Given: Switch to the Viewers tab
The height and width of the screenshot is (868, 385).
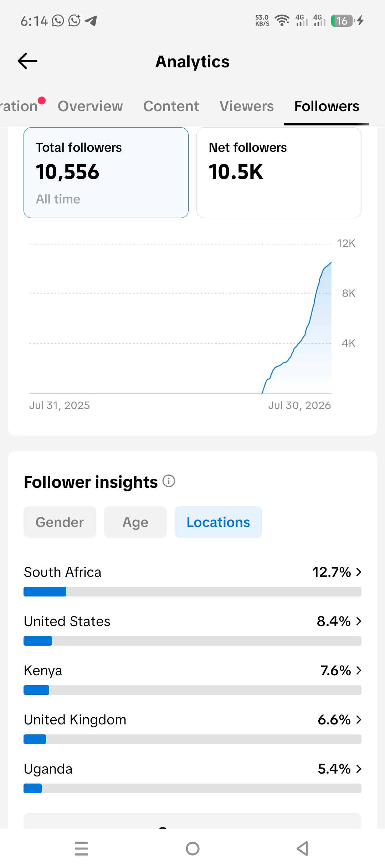Looking at the screenshot, I should tap(247, 106).
